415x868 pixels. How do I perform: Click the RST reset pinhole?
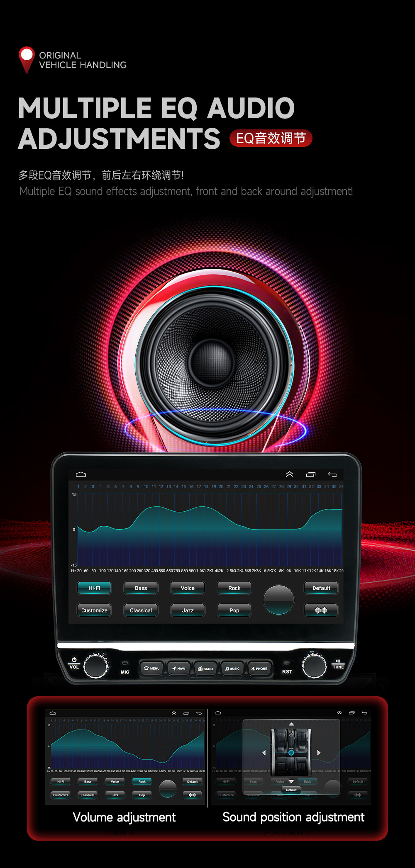(x=286, y=664)
